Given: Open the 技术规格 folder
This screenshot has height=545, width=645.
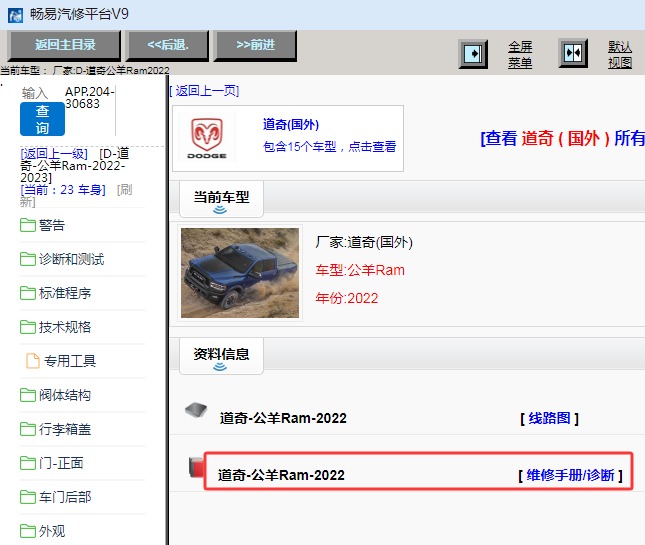Looking at the screenshot, I should (x=65, y=327).
